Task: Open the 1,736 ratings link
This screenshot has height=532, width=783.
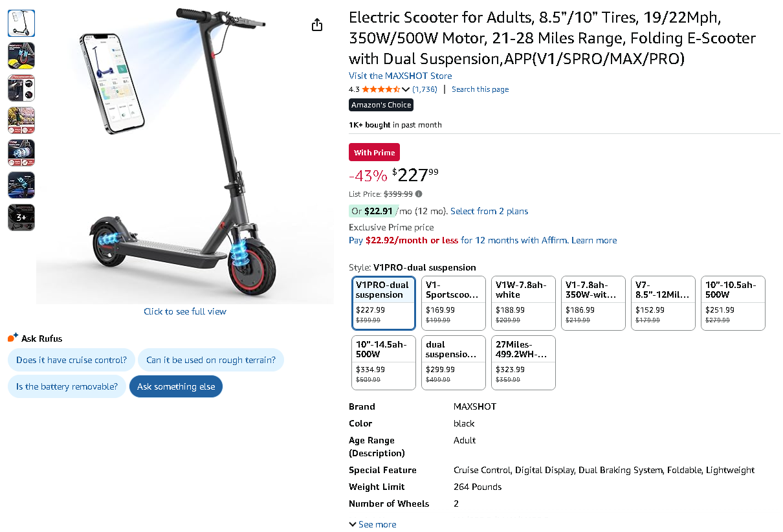Action: (x=425, y=89)
